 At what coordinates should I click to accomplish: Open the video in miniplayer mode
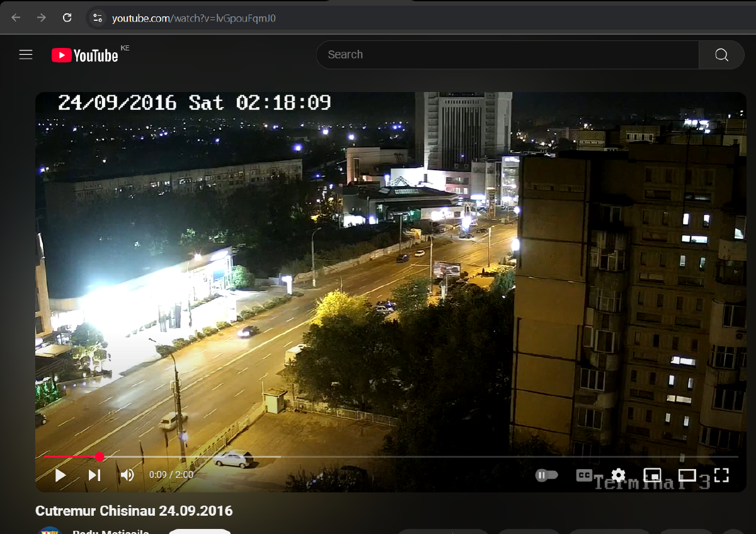(x=653, y=475)
